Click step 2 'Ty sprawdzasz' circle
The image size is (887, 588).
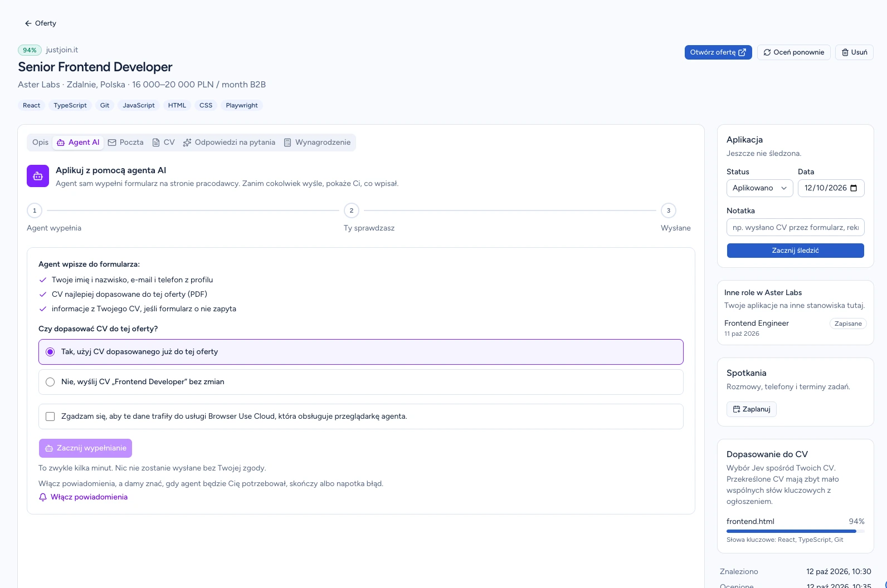pyautogui.click(x=352, y=210)
